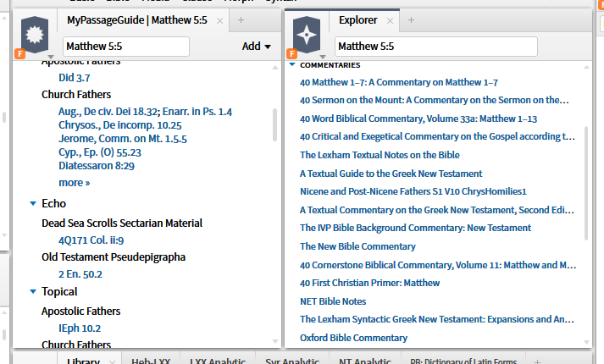Open The IVP Bible Background Commentary
The image size is (604, 364).
(x=415, y=228)
